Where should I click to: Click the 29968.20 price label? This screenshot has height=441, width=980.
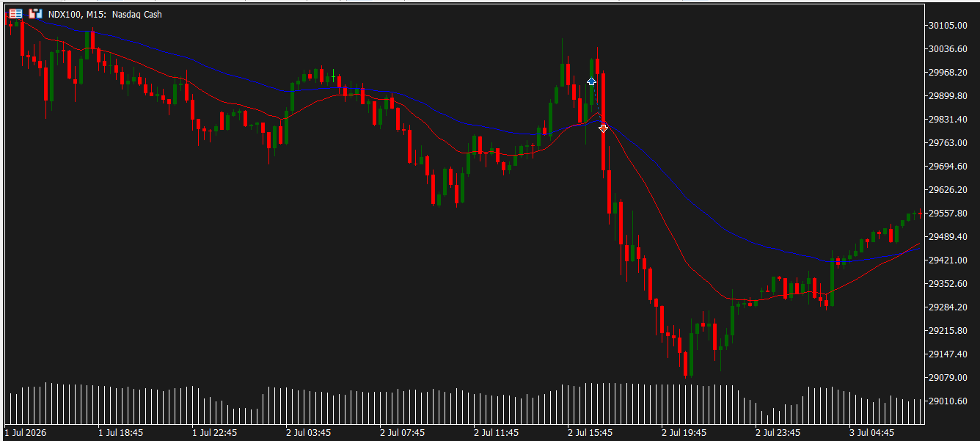[x=948, y=73]
